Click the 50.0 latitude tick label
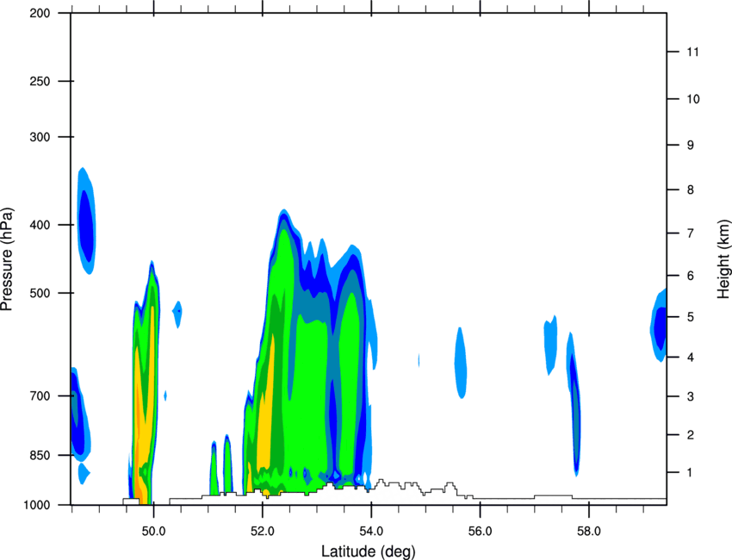 click(153, 532)
